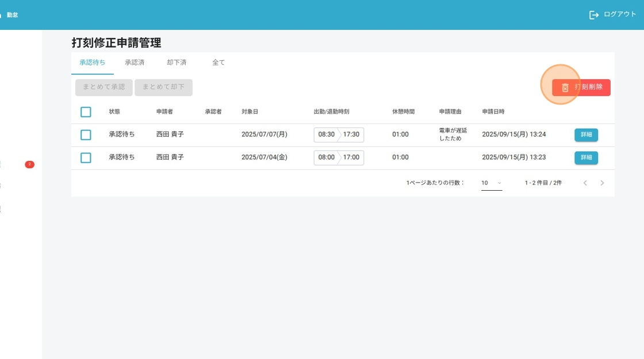Click the 対象日 column header
This screenshot has width=644, height=359.
pos(250,111)
